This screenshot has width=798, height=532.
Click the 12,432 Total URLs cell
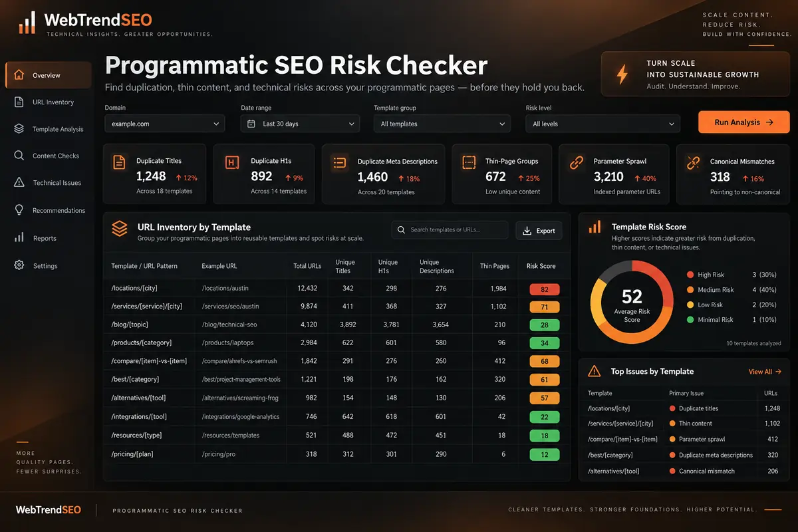point(307,288)
